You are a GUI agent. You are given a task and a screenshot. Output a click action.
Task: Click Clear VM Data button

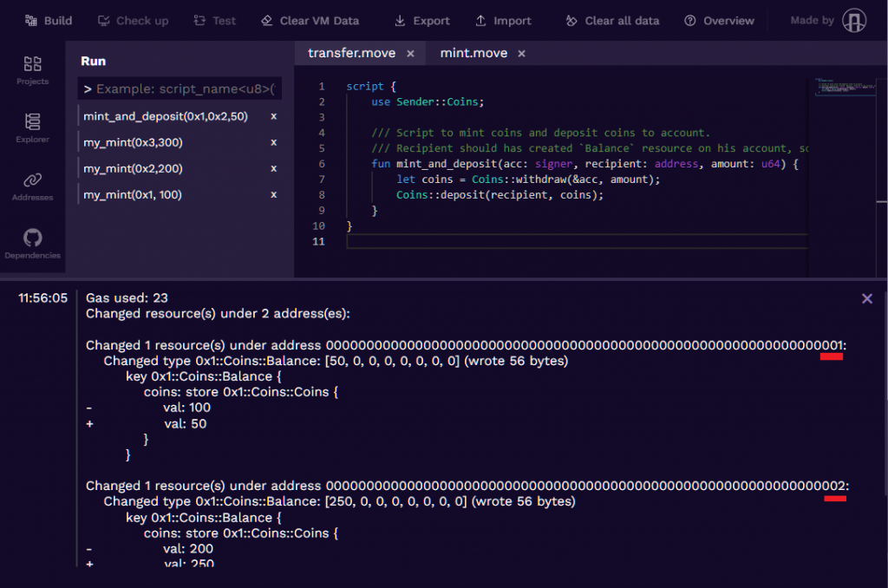coord(310,21)
